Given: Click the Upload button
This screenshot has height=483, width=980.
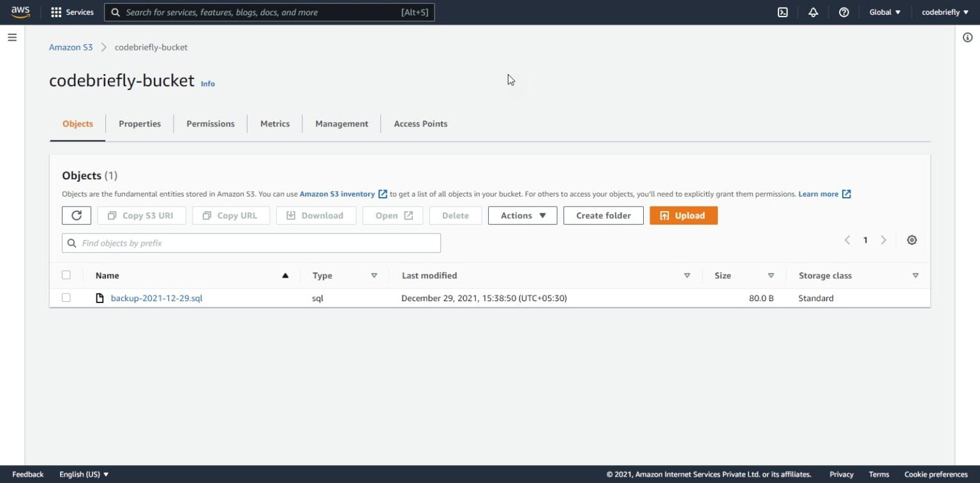Looking at the screenshot, I should point(683,215).
